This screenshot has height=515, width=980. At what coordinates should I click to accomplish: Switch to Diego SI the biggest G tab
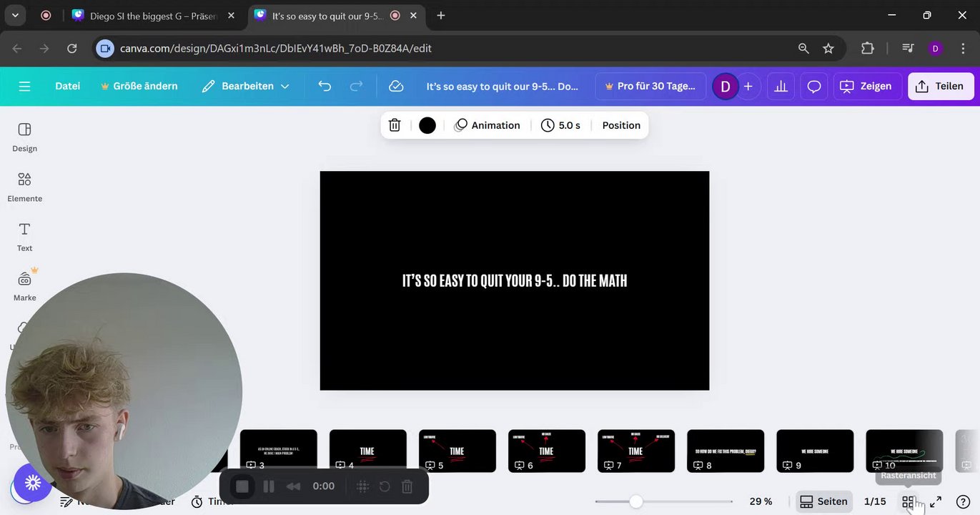[x=152, y=16]
